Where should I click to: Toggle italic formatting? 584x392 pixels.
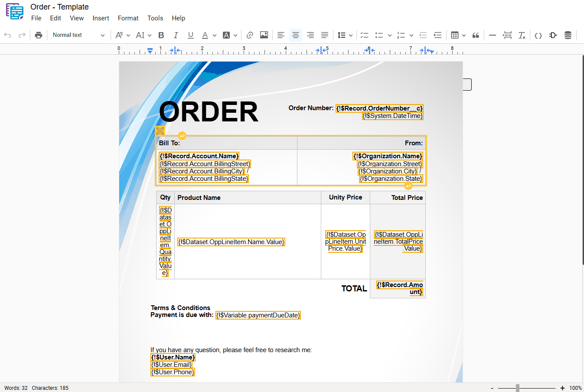176,35
